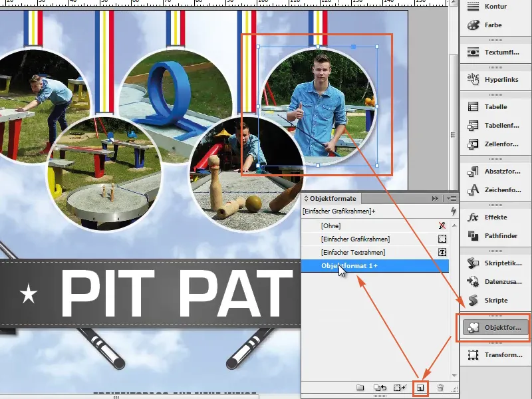Open the Textumfluss panel
This screenshot has width=532, height=399.
pyautogui.click(x=495, y=53)
